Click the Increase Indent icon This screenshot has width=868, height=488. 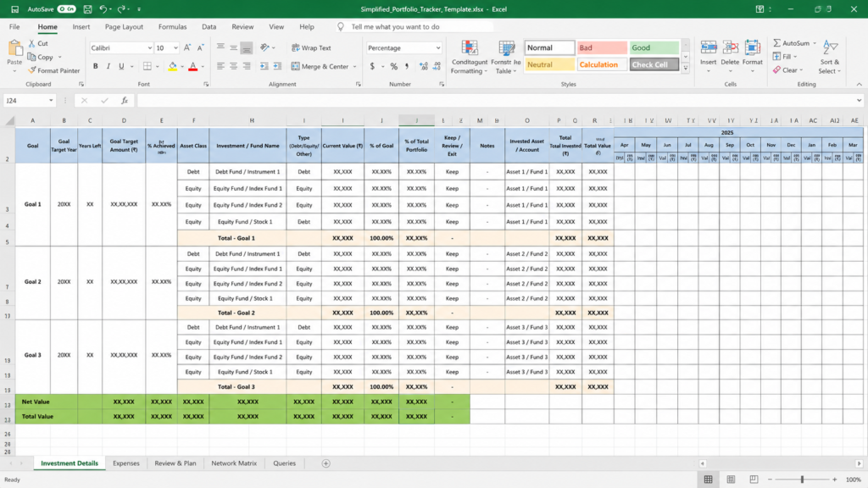coord(277,66)
